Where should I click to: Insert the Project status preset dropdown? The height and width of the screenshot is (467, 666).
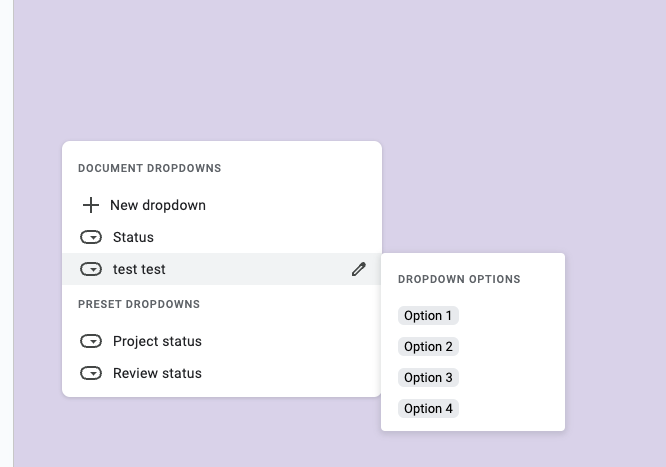point(157,341)
